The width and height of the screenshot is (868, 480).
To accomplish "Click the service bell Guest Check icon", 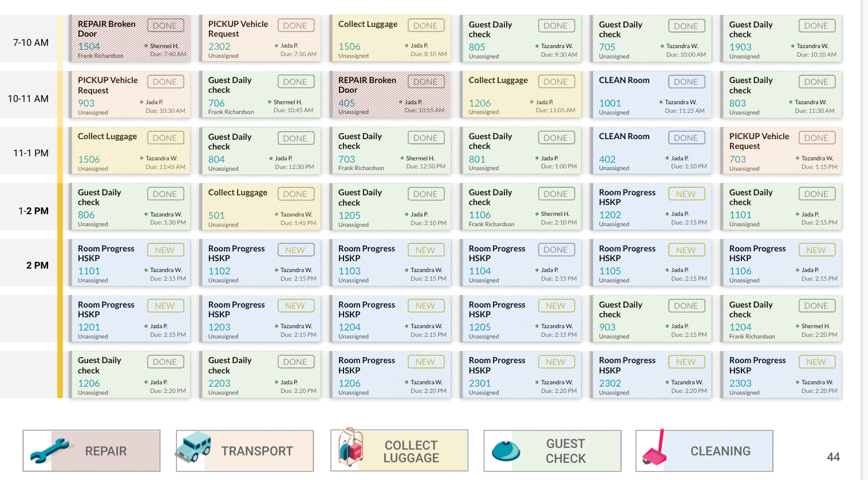I will coord(505,451).
